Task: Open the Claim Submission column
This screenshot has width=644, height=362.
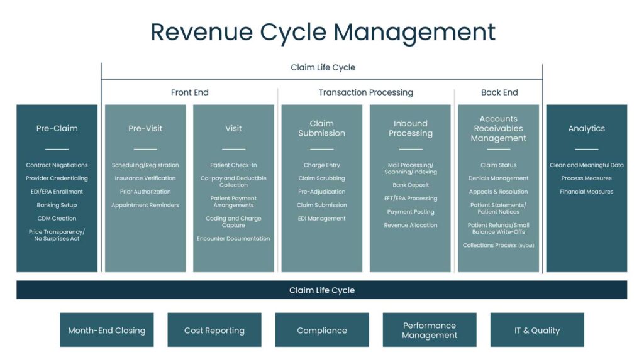Action: pyautogui.click(x=322, y=128)
